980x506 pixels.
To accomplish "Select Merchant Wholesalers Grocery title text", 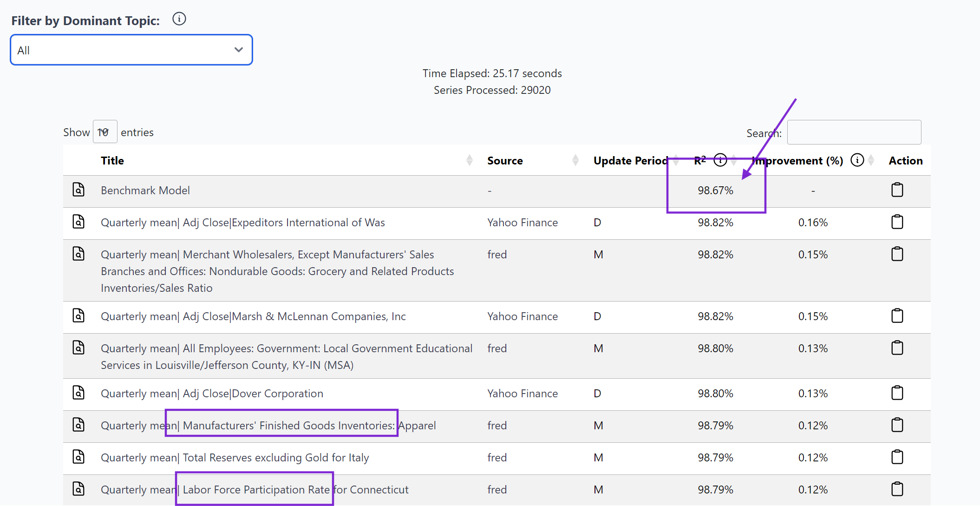I will click(277, 271).
